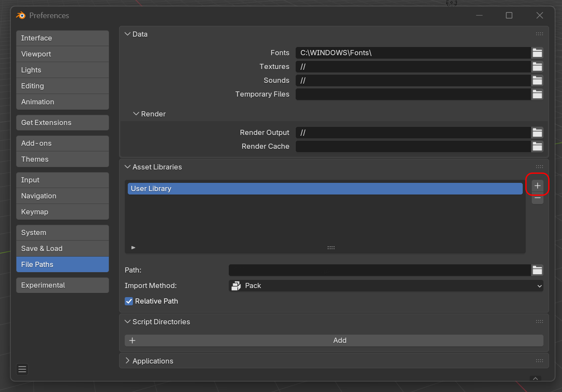Open the Sounds folder browser icon
This screenshot has height=392, width=562.
click(537, 80)
